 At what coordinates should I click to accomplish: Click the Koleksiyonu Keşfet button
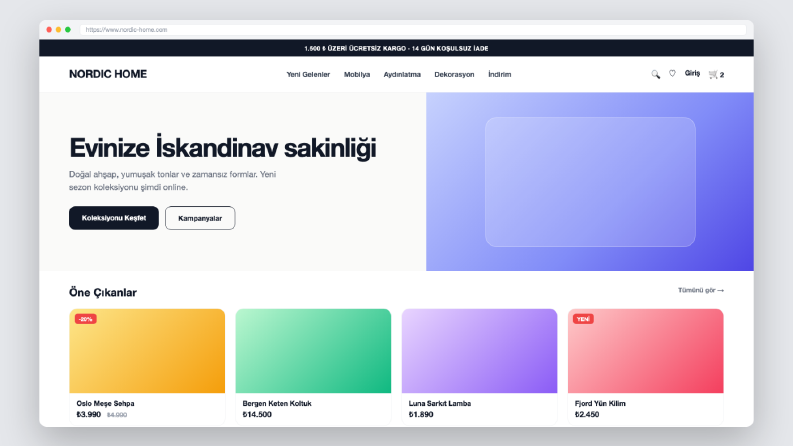click(114, 218)
